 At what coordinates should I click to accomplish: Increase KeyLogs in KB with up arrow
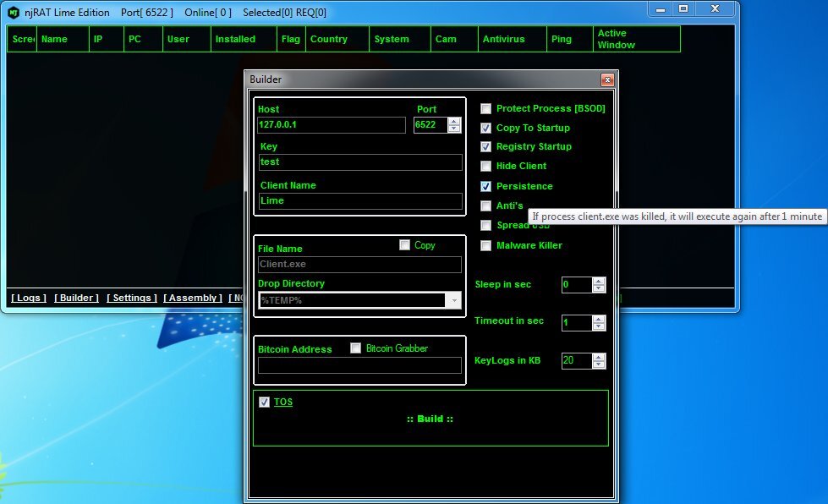point(599,358)
